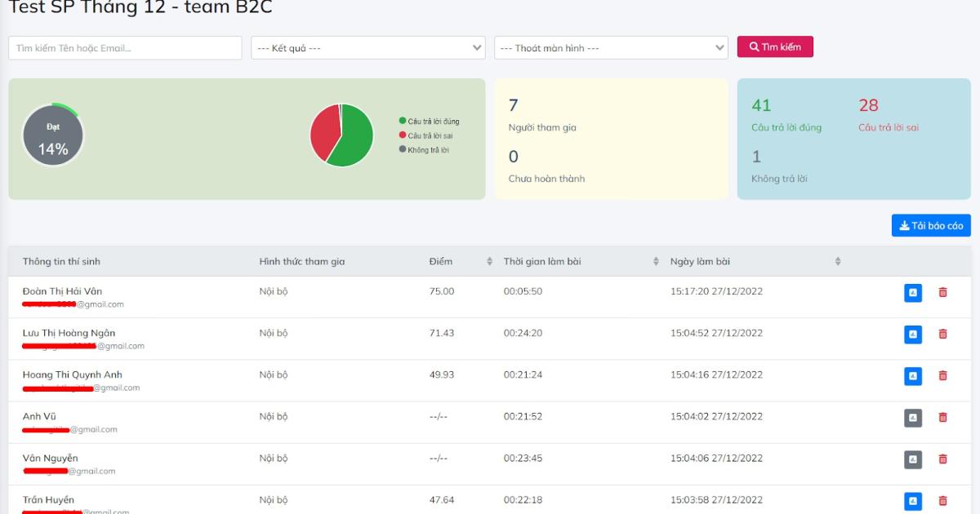Open Đoàn Thị Hải Vân's detailed report
This screenshot has width=980, height=514.
pyautogui.click(x=913, y=292)
